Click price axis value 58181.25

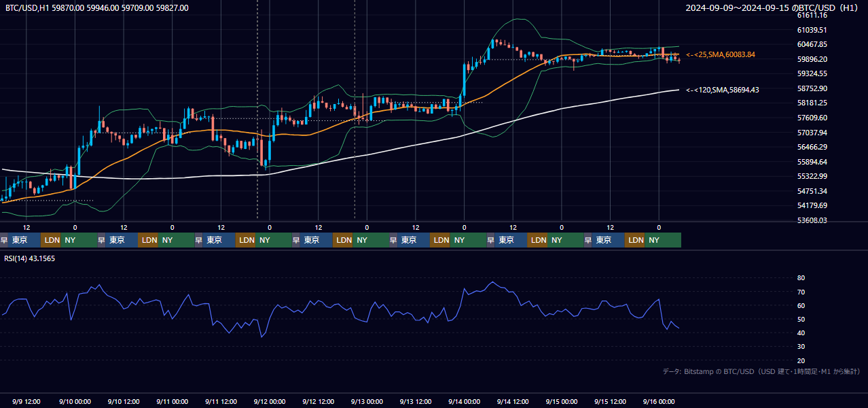point(812,103)
